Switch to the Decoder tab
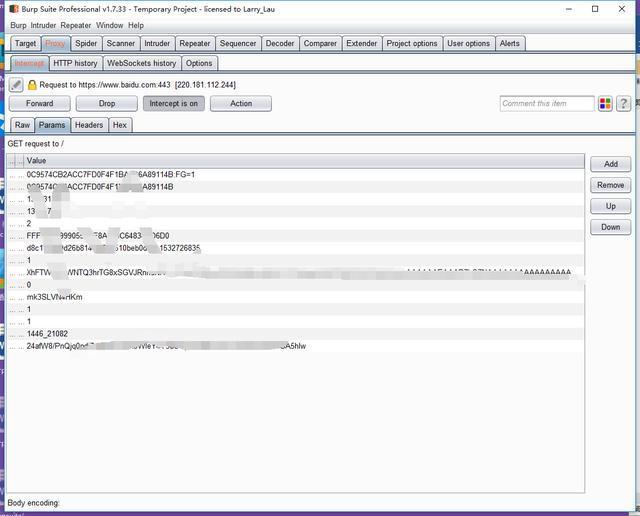Viewport: 640px width, 516px height. tap(280, 43)
